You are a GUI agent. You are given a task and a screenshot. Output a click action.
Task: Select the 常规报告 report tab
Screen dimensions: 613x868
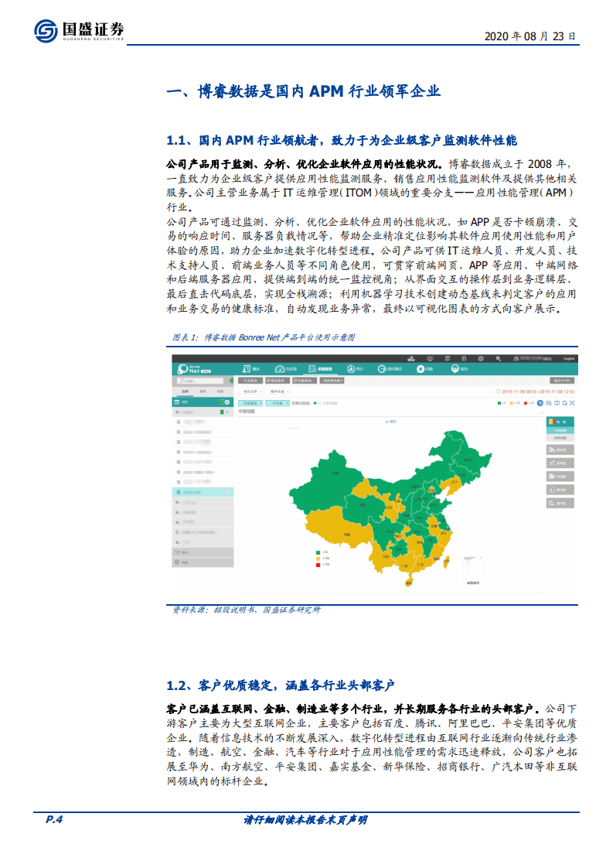(320, 369)
